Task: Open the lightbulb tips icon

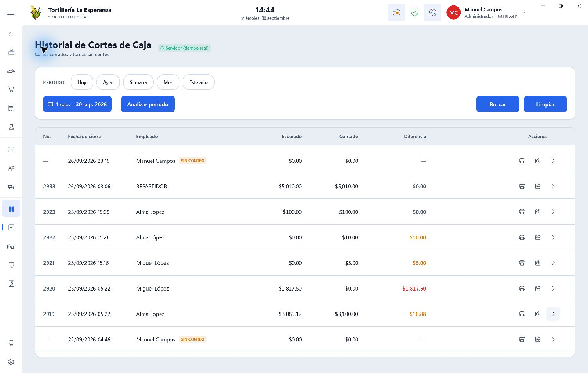Action: [11, 343]
